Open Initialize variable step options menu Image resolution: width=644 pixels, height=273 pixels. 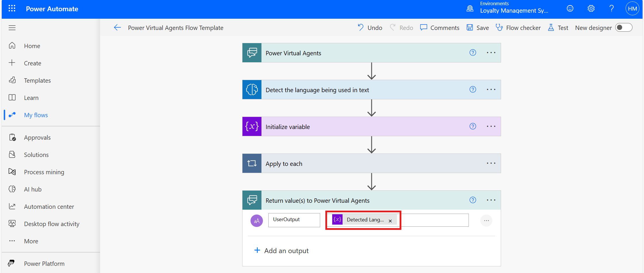pos(491,126)
